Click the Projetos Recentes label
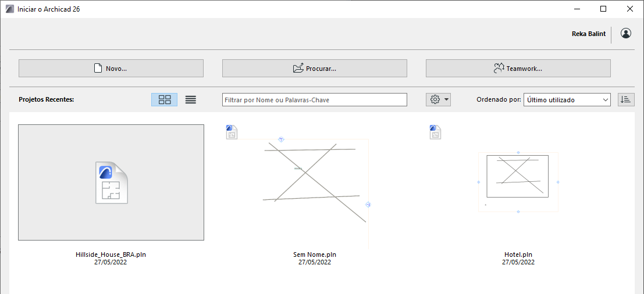The image size is (644, 294). click(x=47, y=99)
